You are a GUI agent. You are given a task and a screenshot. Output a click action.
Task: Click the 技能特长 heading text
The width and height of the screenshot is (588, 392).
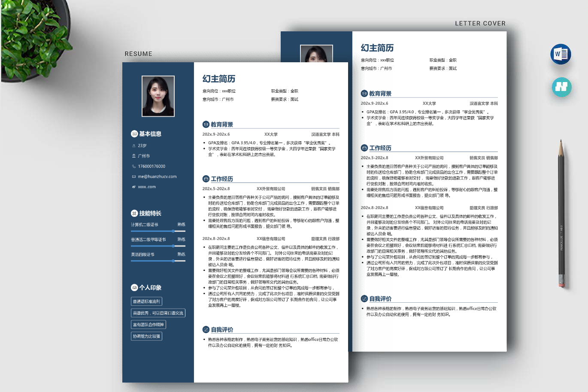pos(150,213)
